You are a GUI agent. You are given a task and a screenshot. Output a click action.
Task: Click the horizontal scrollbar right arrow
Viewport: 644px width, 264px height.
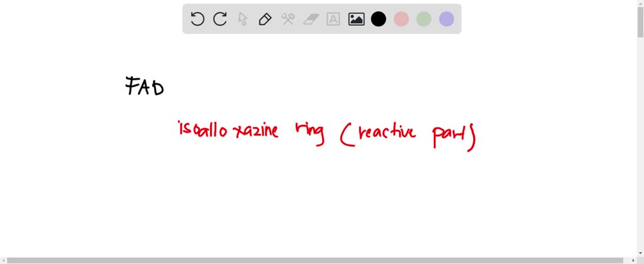pyautogui.click(x=632, y=260)
